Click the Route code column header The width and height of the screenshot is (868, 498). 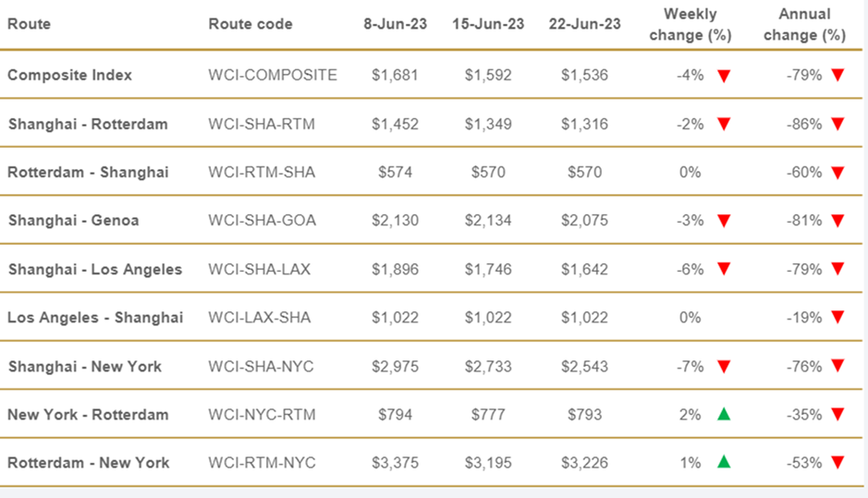click(251, 25)
